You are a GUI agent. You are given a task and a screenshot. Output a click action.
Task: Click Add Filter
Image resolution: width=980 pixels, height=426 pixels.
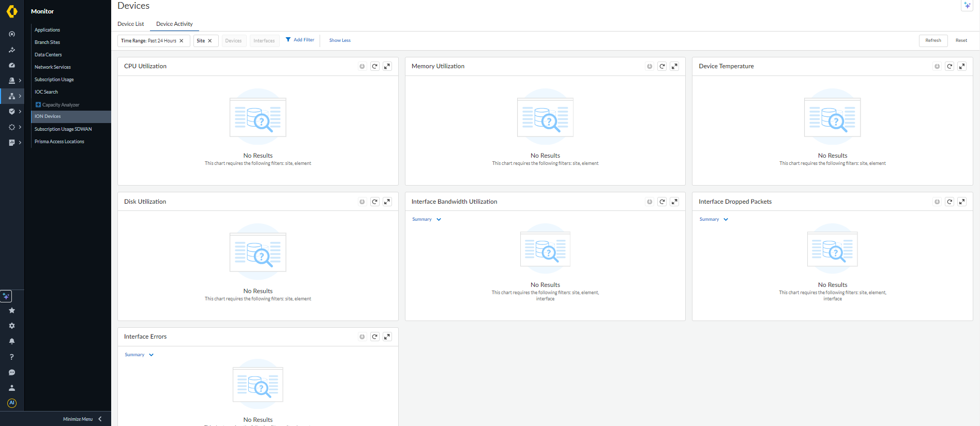point(300,40)
